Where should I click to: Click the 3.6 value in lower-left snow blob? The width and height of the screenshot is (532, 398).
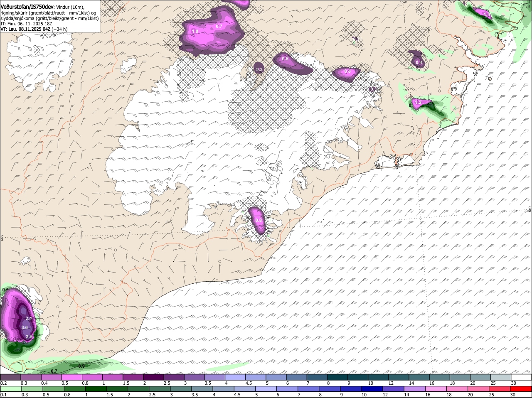24,327
